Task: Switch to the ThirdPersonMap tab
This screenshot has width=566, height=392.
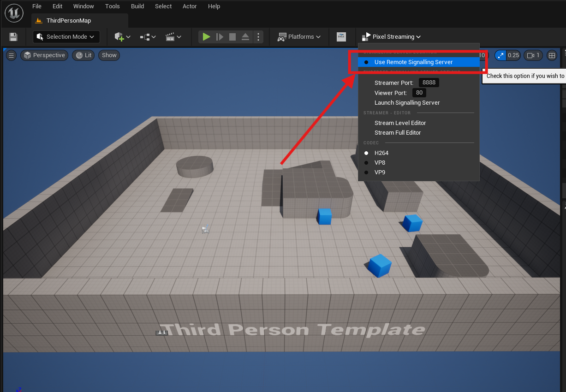Action: [x=68, y=21]
